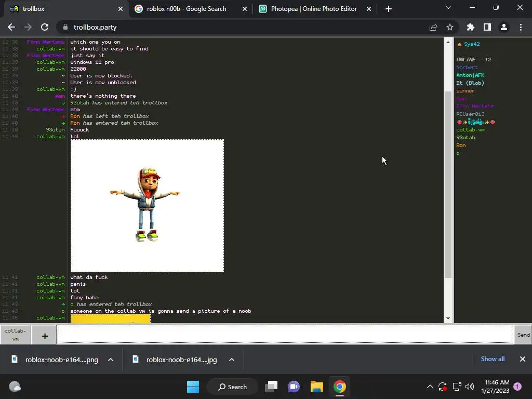Viewport: 532px width, 399px height.
Task: Select Finn Mertens in online list
Action: pyautogui.click(x=475, y=107)
